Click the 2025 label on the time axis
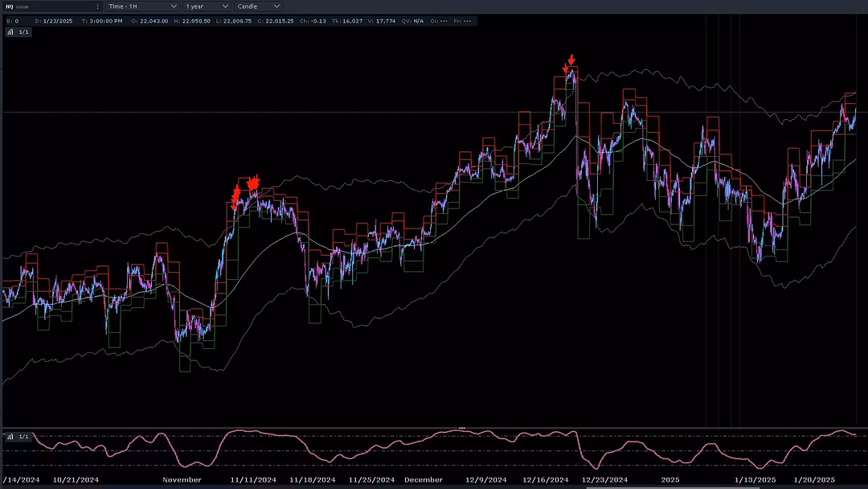868x489 pixels. pos(670,479)
